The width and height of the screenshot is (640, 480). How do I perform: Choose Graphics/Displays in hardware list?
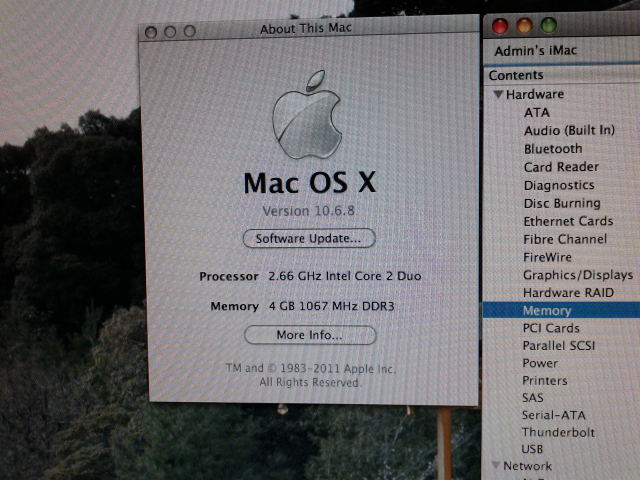coord(577,275)
